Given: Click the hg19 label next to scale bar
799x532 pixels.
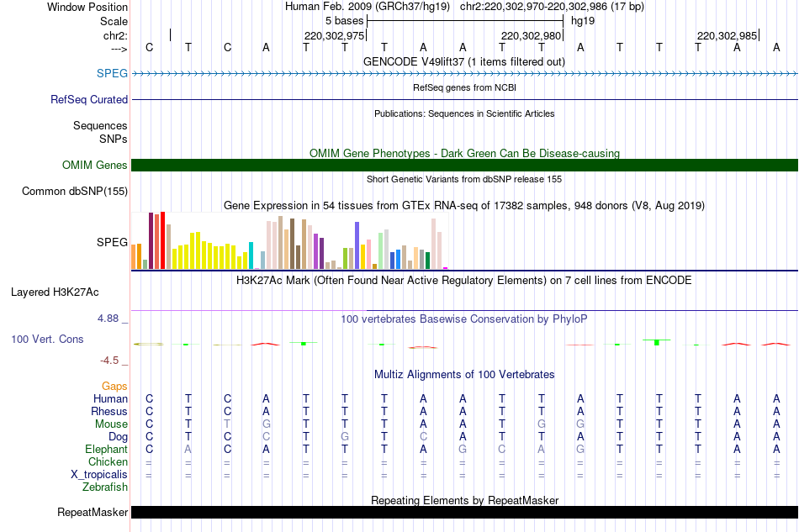Looking at the screenshot, I should coord(583,21).
